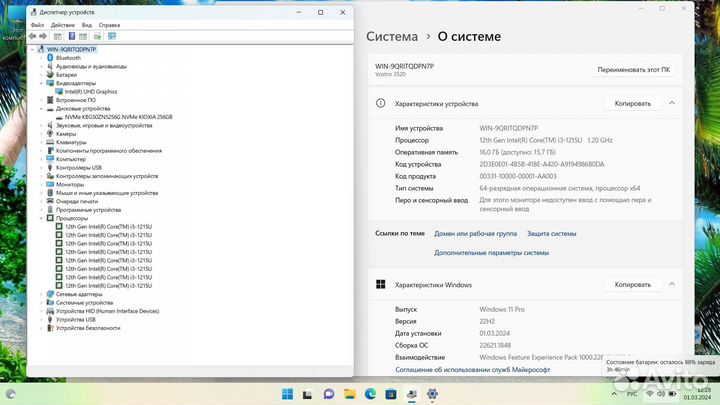Select the Устройства безопасности row
The height and width of the screenshot is (405, 720).
click(x=88, y=328)
